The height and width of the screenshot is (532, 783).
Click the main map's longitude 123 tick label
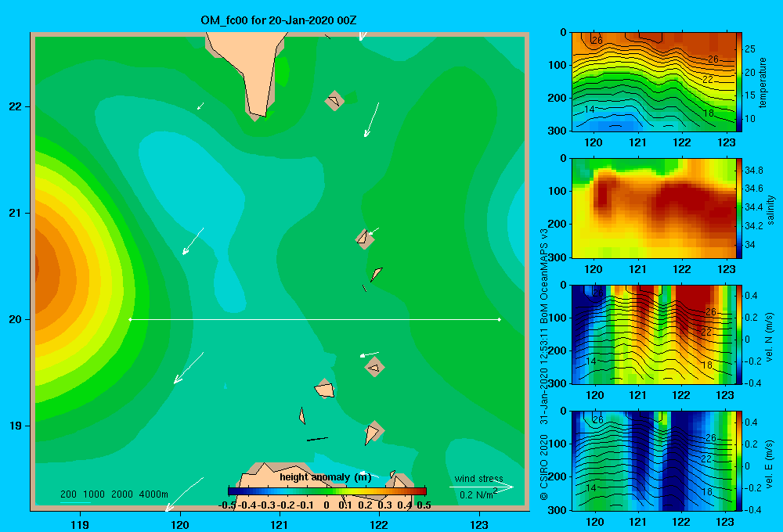(479, 524)
